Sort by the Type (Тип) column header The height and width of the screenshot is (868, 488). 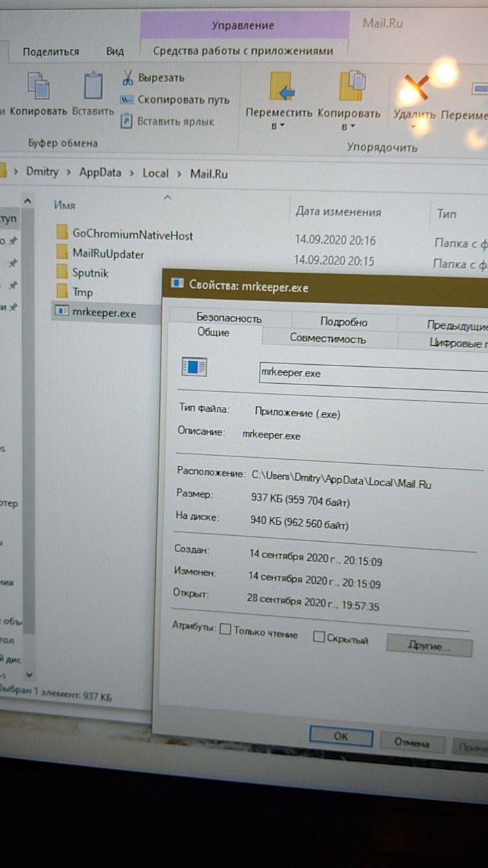[447, 214]
